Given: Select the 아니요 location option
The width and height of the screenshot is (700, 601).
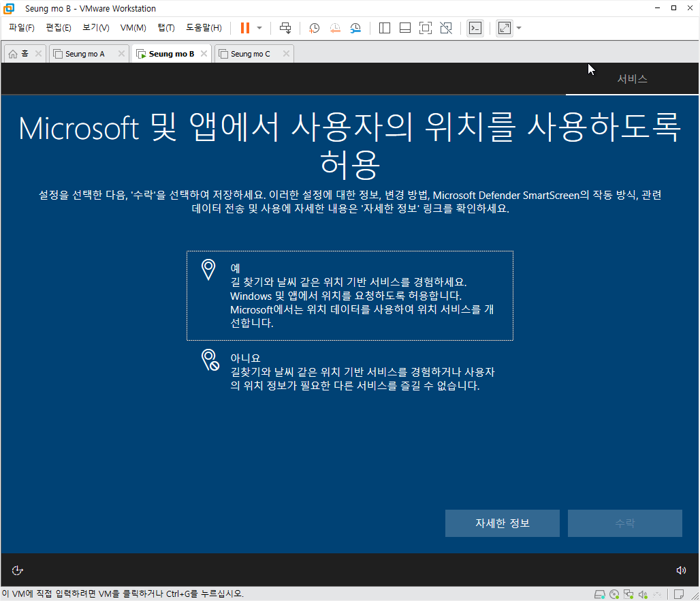Looking at the screenshot, I should pos(350,371).
